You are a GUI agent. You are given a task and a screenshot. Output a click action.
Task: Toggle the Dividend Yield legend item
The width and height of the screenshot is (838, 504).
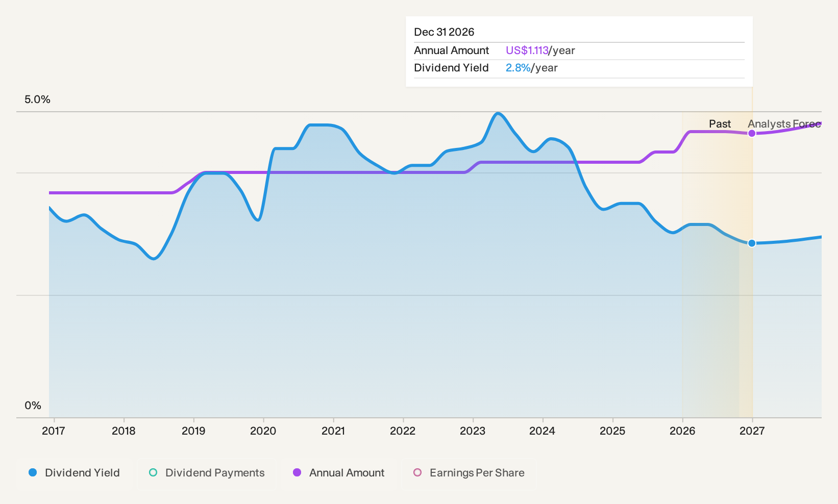pos(75,473)
